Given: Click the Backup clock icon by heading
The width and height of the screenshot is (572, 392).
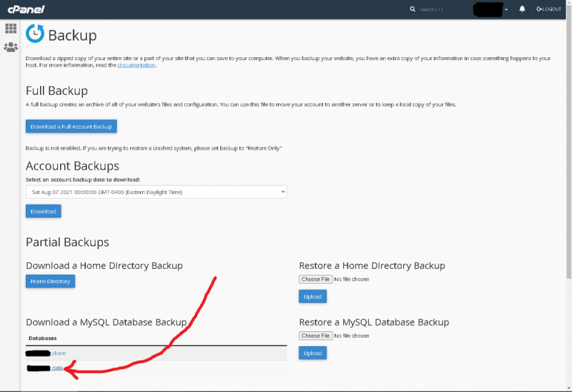Looking at the screenshot, I should click(x=35, y=34).
